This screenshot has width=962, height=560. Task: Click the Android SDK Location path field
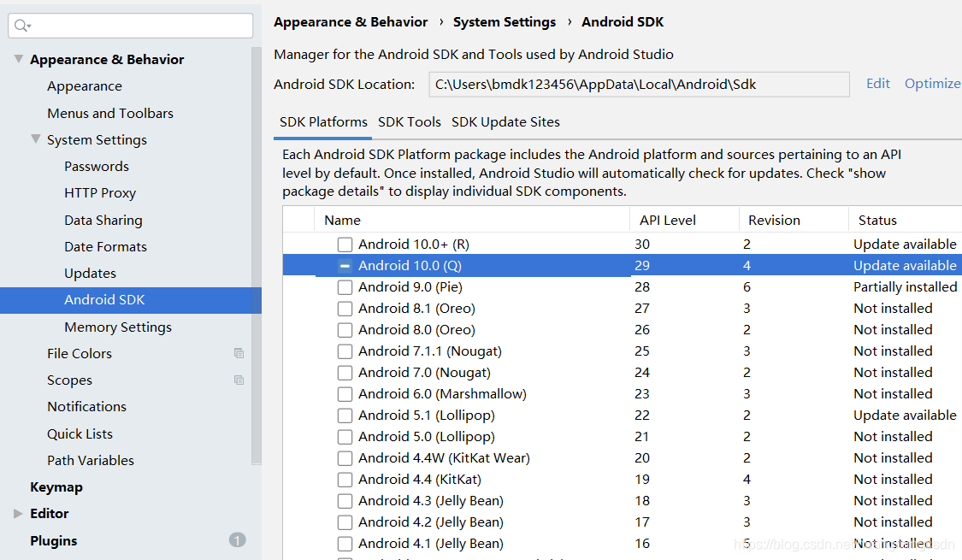639,85
